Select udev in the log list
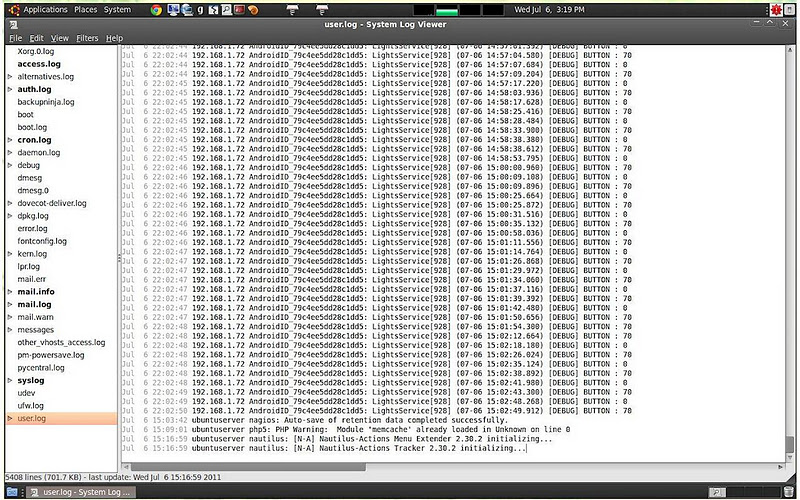The image size is (800, 500). tap(27, 393)
